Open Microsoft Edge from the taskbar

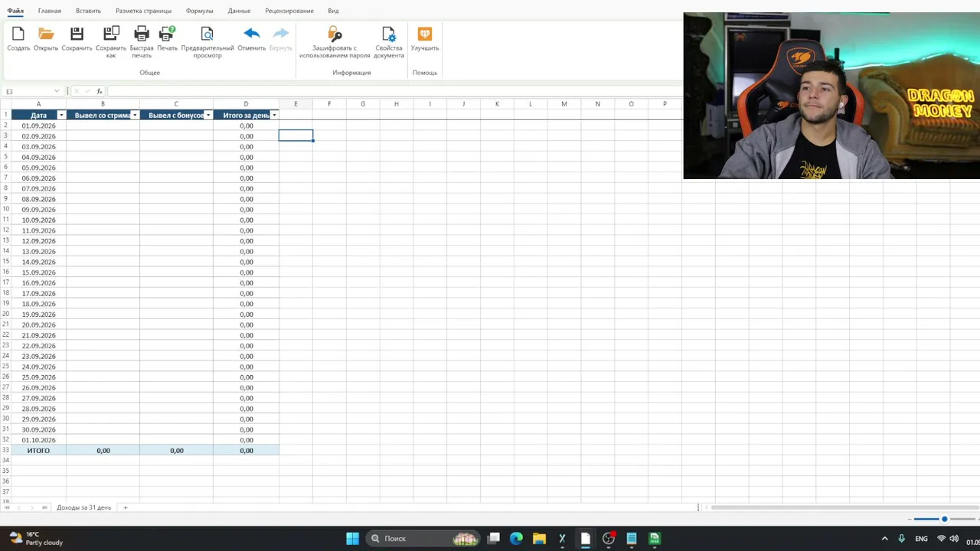pyautogui.click(x=516, y=539)
